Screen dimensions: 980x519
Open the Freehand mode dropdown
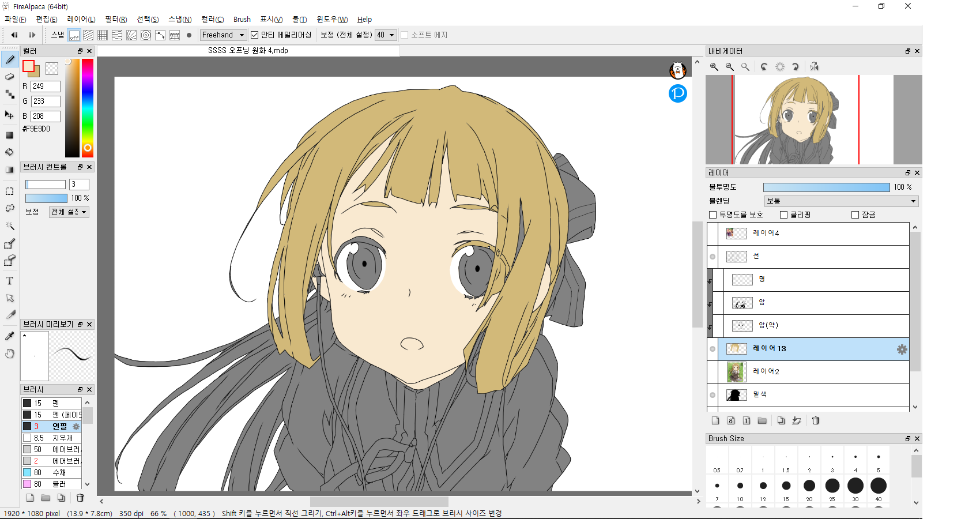(x=223, y=35)
